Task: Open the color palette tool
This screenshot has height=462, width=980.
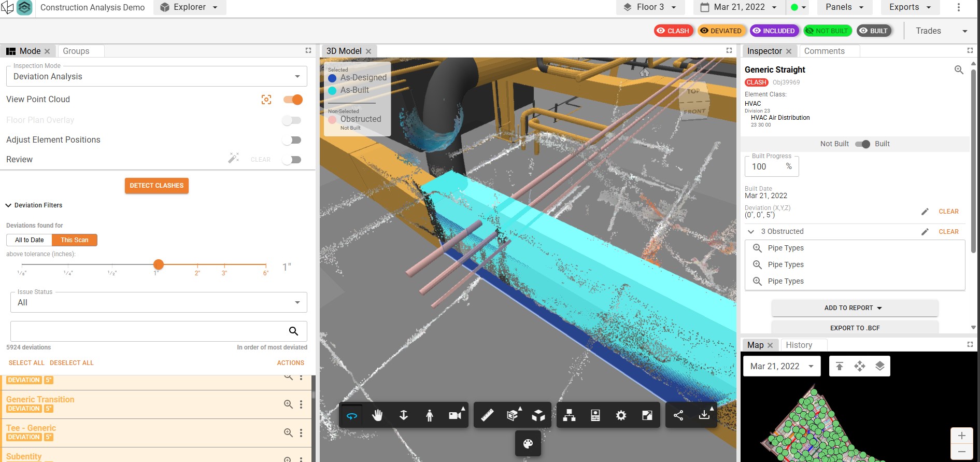Action: click(528, 444)
